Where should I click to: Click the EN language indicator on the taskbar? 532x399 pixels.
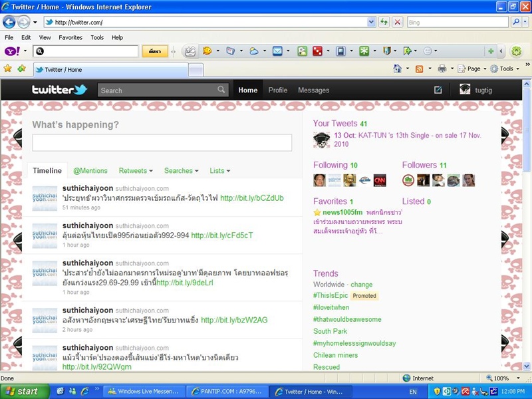pos(413,392)
